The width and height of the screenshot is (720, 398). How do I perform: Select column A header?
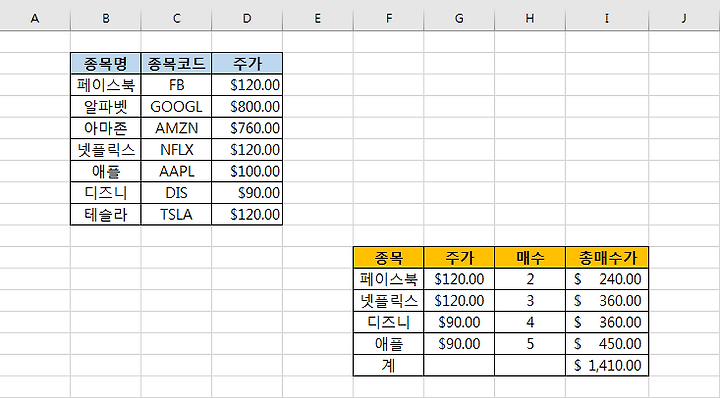click(35, 18)
